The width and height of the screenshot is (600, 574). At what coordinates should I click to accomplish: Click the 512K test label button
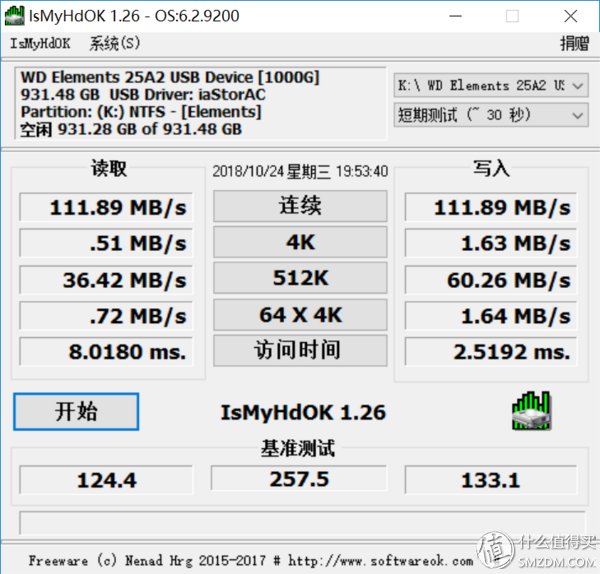tap(300, 278)
